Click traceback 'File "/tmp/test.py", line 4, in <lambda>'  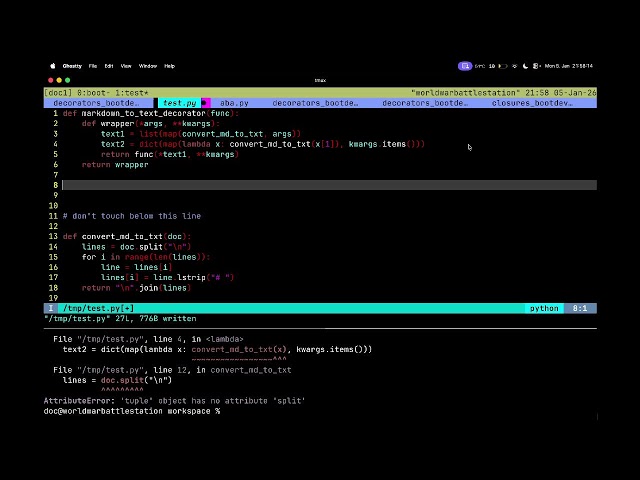tap(148, 339)
